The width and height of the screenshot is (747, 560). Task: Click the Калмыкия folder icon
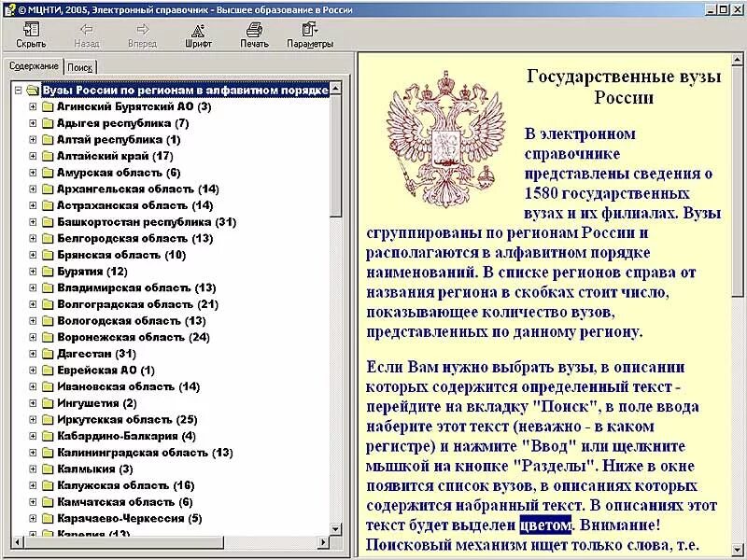(x=48, y=469)
